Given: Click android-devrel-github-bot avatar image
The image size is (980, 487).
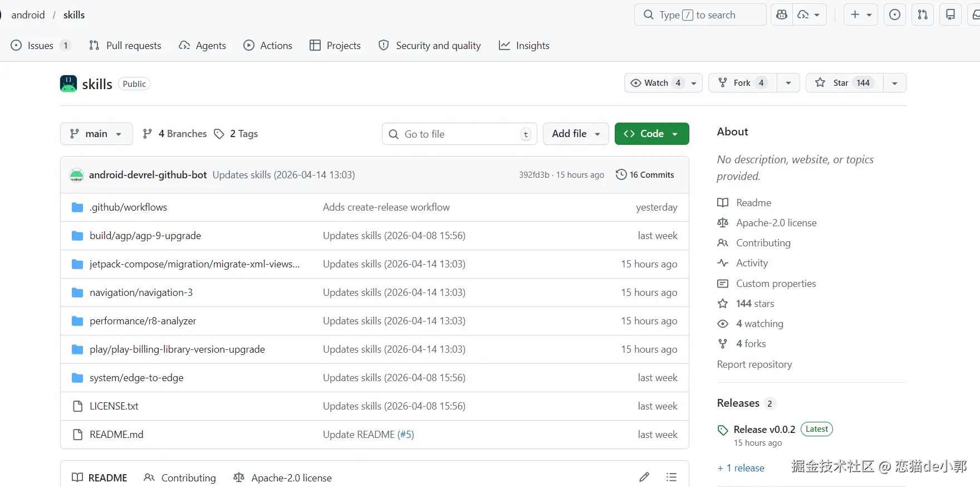Looking at the screenshot, I should click(76, 175).
